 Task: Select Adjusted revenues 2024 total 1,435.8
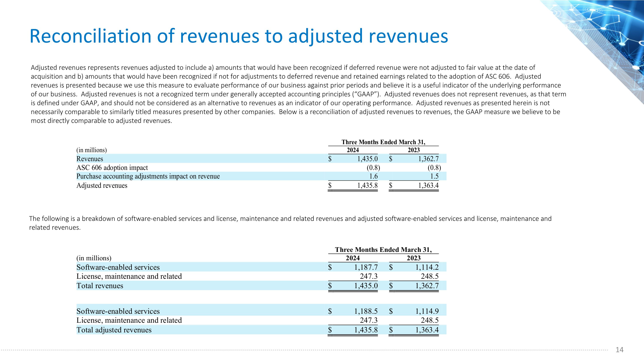(367, 185)
